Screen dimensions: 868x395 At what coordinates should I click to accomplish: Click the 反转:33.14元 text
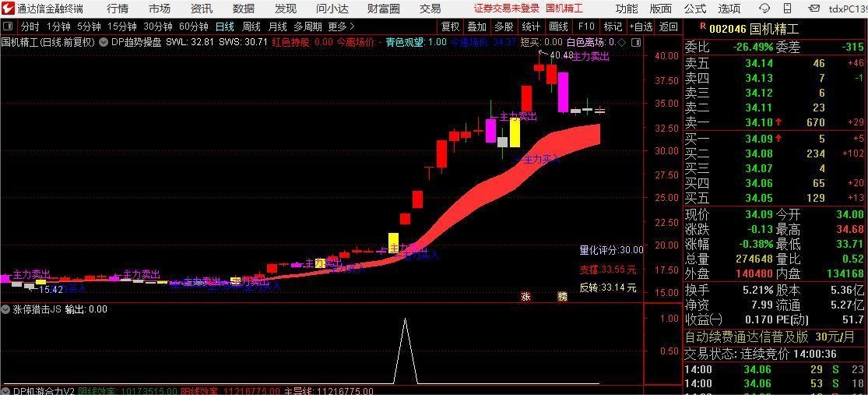click(608, 287)
